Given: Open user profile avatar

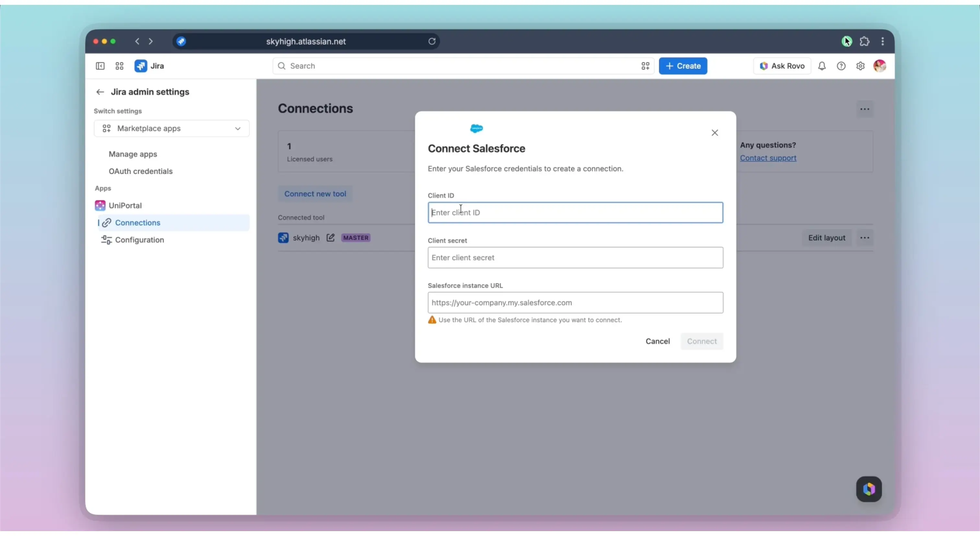Looking at the screenshot, I should coord(880,66).
